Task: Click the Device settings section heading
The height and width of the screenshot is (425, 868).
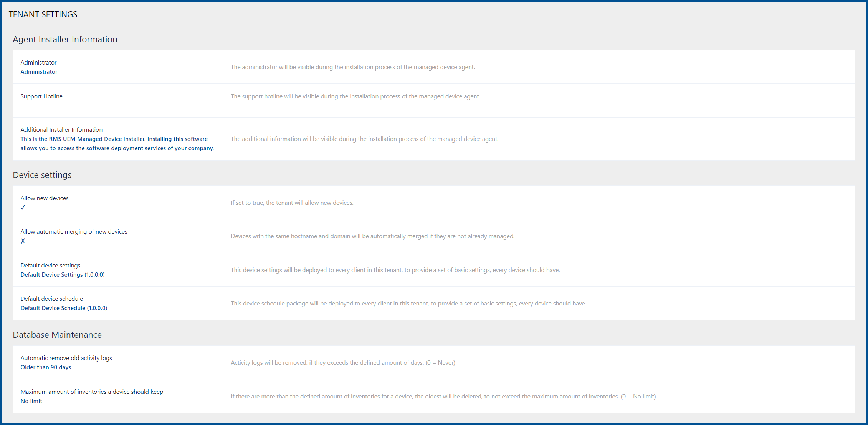Action: 42,175
